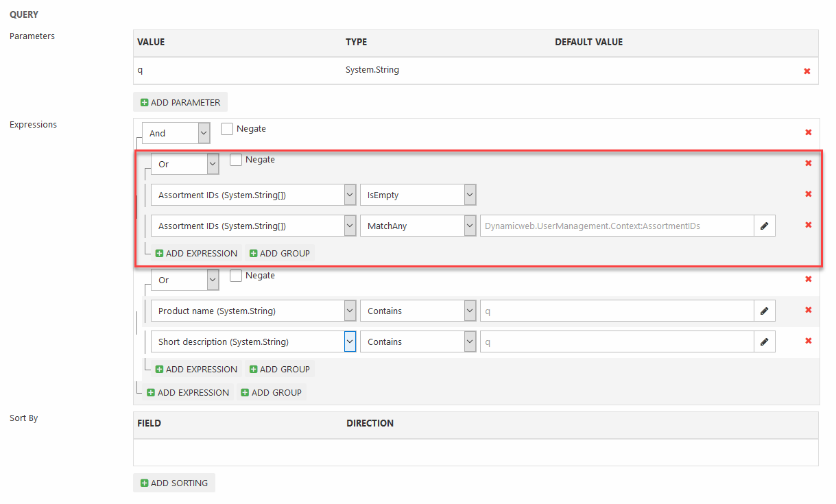The height and width of the screenshot is (504, 836).
Task: Remove the Assortment IDs MatchAny expression
Action: [808, 225]
